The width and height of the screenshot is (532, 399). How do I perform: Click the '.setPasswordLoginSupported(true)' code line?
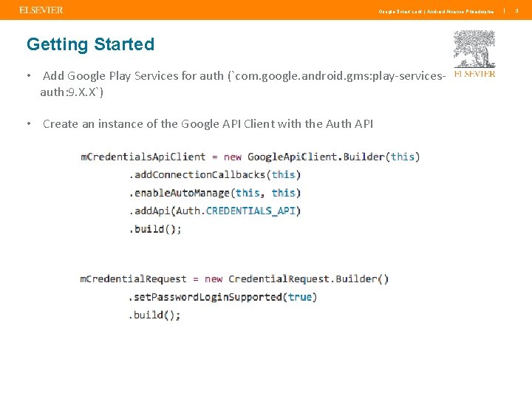tap(222, 297)
